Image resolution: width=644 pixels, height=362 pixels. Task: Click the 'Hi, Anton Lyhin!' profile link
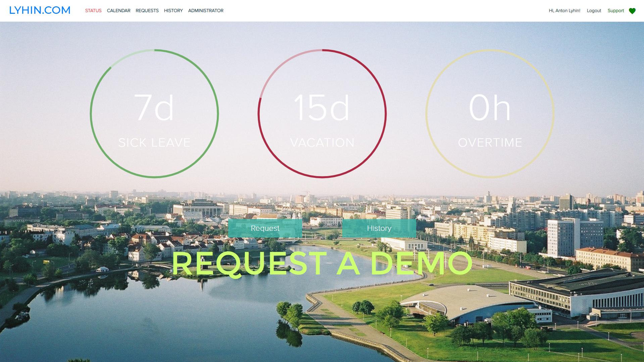[564, 11]
